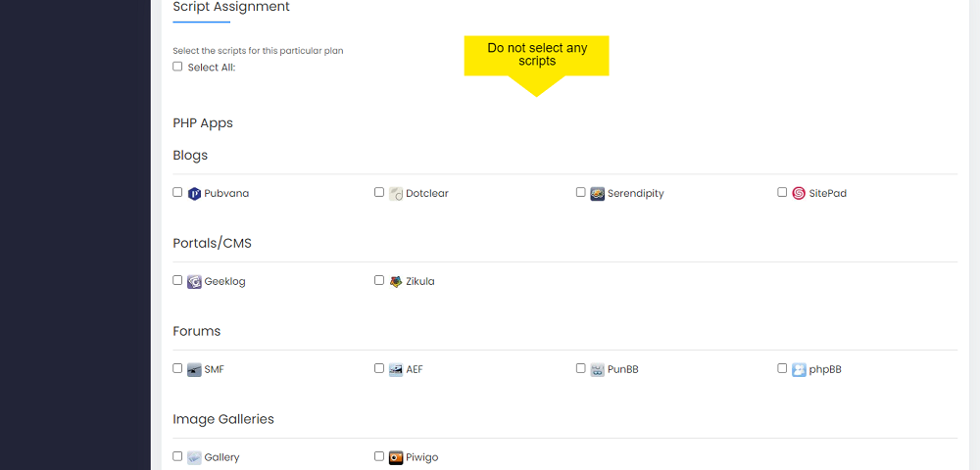Tick the Piwigo checkbox
Image resolution: width=980 pixels, height=470 pixels.
[x=378, y=456]
